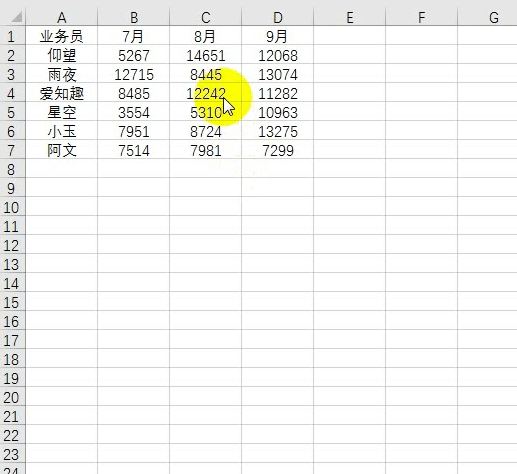Select cell with value 14651
This screenshot has width=517, height=474.
(206, 55)
